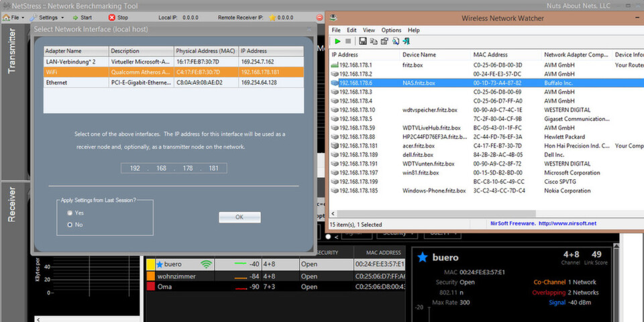Click find magnifier icon in Wireless Network Watcher

[x=396, y=41]
